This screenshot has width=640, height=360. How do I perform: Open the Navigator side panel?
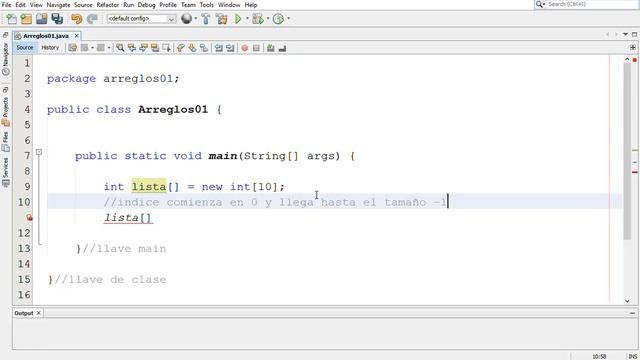6,59
